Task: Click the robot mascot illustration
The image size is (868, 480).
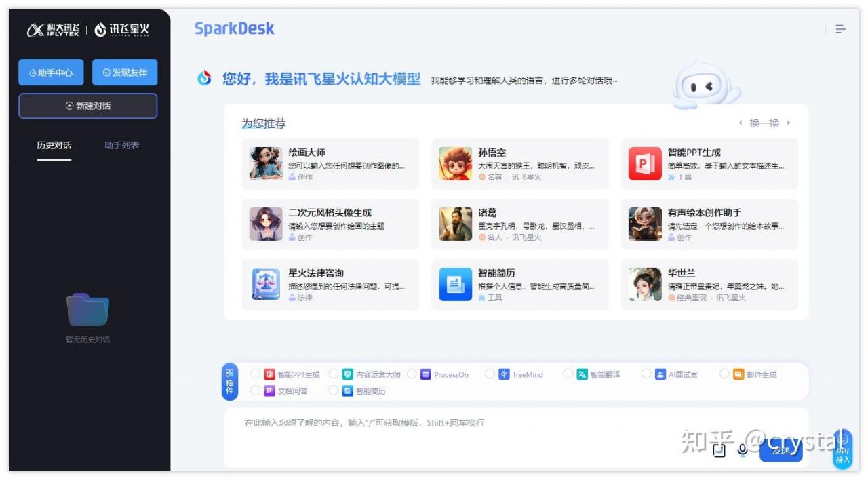Action: tap(705, 87)
